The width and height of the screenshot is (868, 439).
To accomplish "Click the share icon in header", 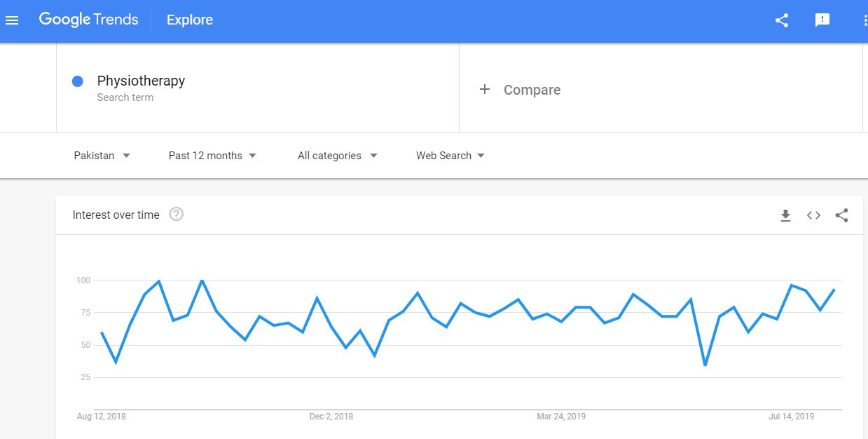I will (782, 20).
